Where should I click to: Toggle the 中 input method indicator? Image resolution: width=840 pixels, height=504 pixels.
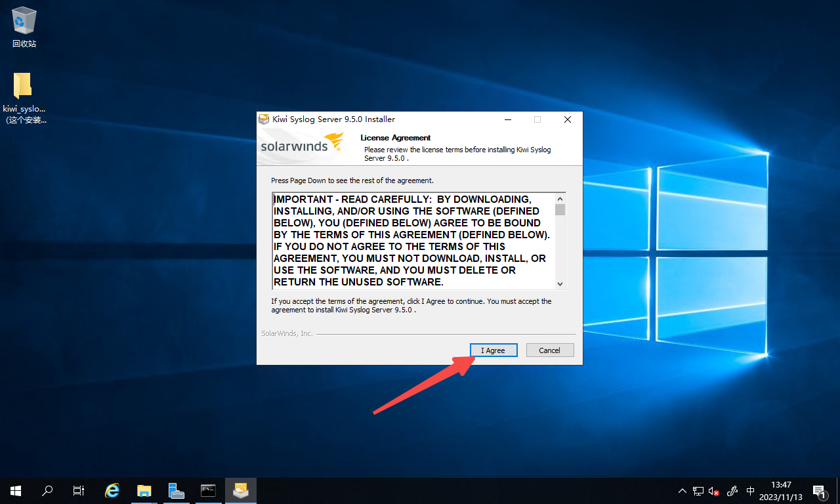click(751, 491)
